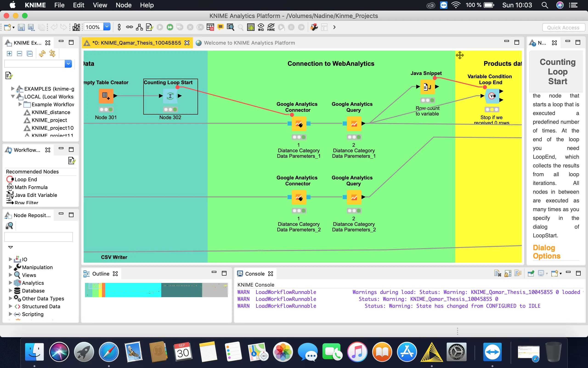Viewport: 588px width, 368px height.
Task: Toggle Pin Console
Action: point(531,273)
